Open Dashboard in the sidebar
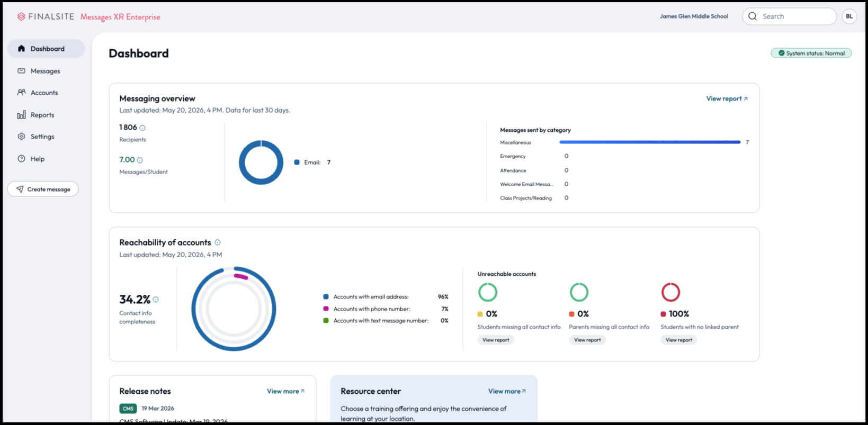This screenshot has height=425, width=868. click(46, 49)
